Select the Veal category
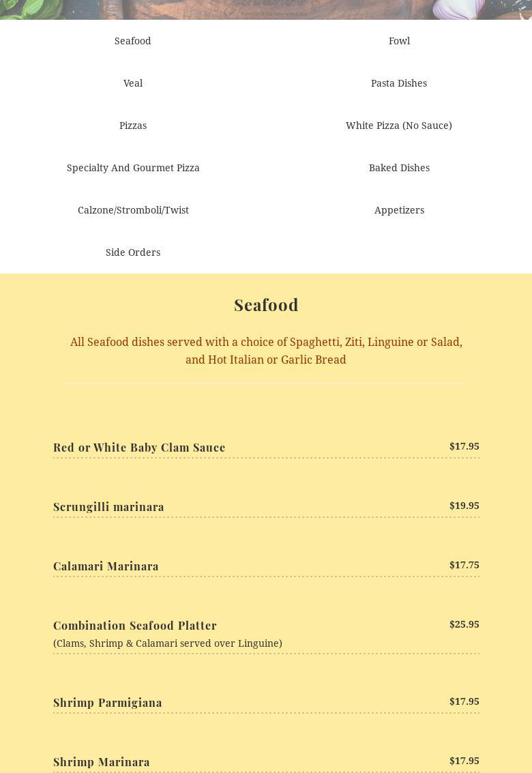This screenshot has height=773, width=532. pyautogui.click(x=133, y=83)
